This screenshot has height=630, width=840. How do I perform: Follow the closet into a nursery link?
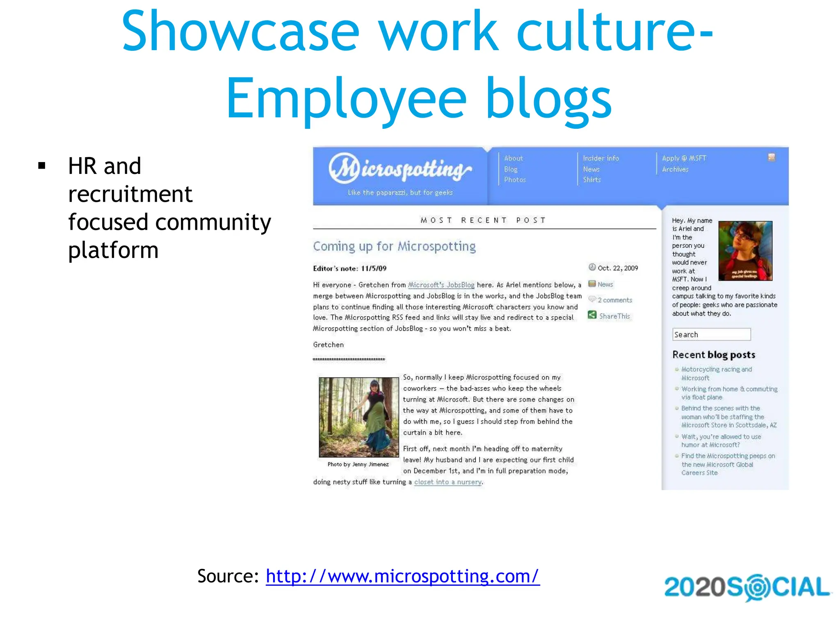coord(448,482)
